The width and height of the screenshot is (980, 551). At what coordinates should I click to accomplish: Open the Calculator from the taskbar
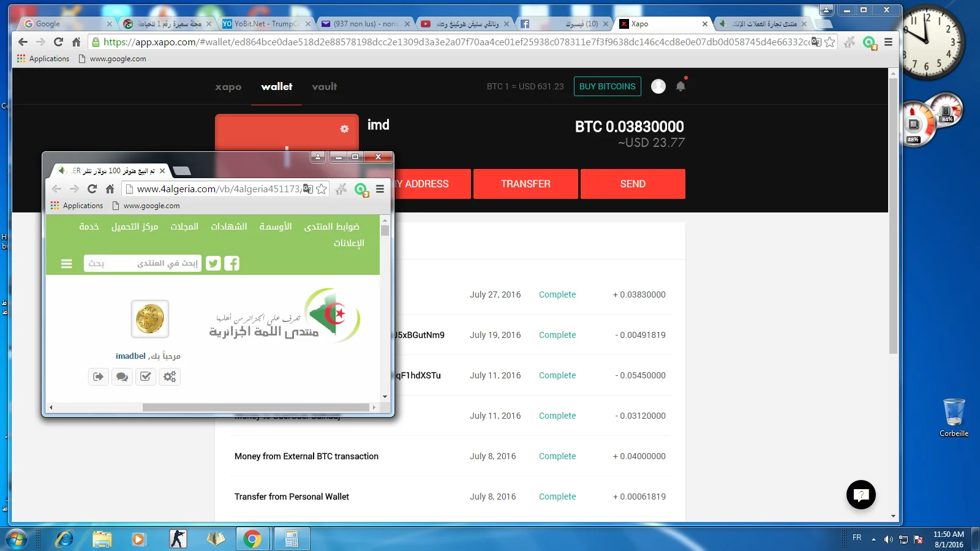coord(292,539)
